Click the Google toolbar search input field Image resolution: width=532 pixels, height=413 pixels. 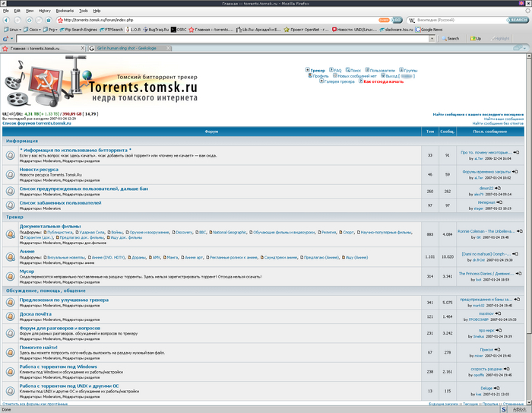click(x=223, y=39)
